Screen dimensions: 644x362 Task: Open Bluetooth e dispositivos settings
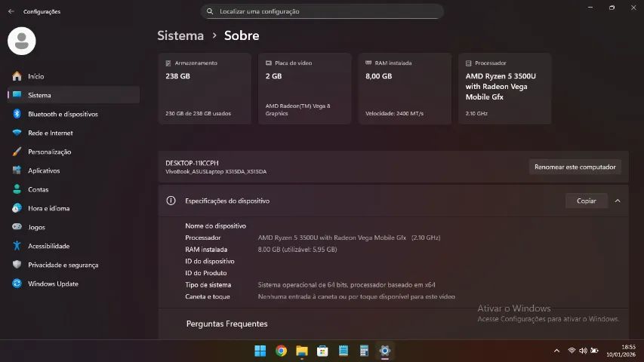73,114
